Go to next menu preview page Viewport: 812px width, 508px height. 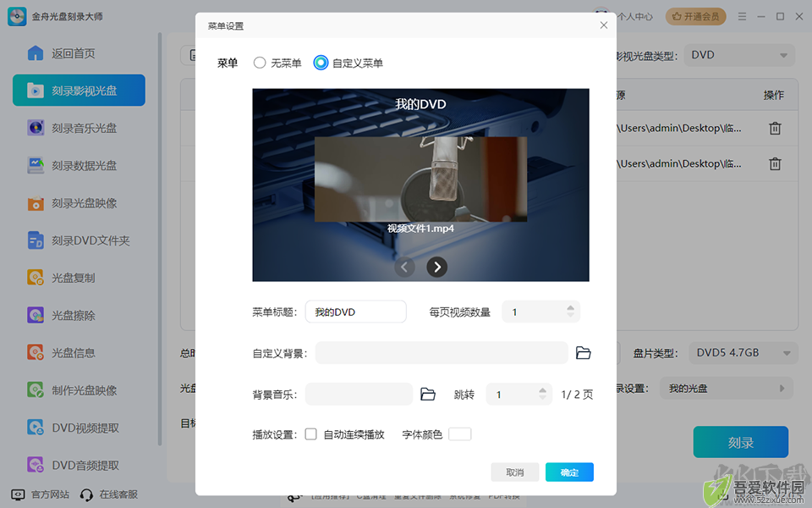tap(437, 267)
